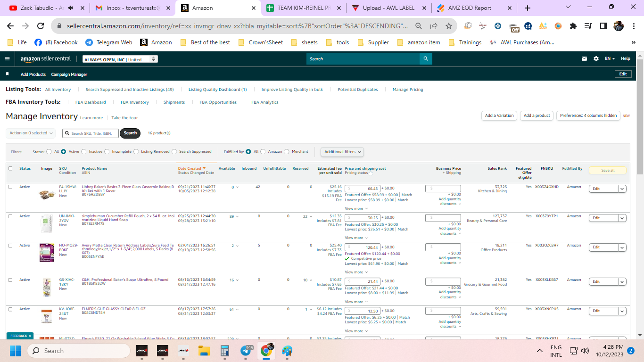Click the page zoom magnifier in the address bar
The width and height of the screenshot is (644, 362).
click(x=419, y=26)
